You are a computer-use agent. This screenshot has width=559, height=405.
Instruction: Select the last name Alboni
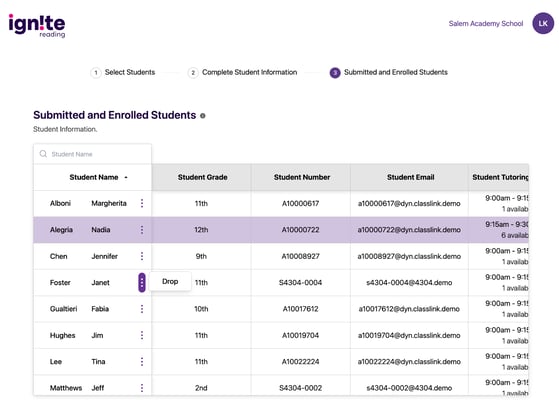[x=60, y=203]
